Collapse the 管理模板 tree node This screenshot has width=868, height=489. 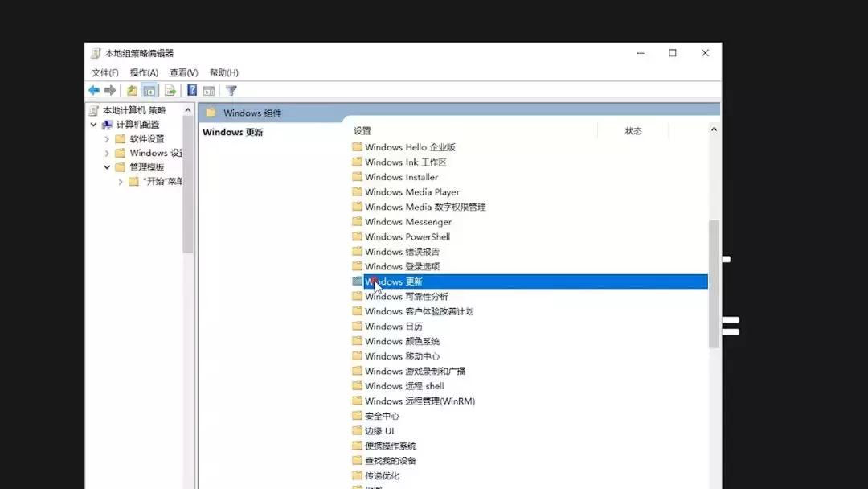[x=107, y=166]
